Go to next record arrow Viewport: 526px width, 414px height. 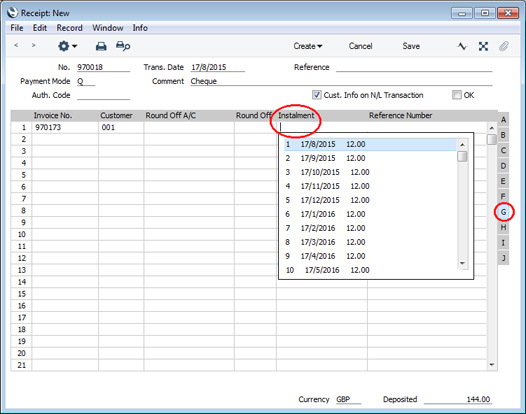click(33, 45)
